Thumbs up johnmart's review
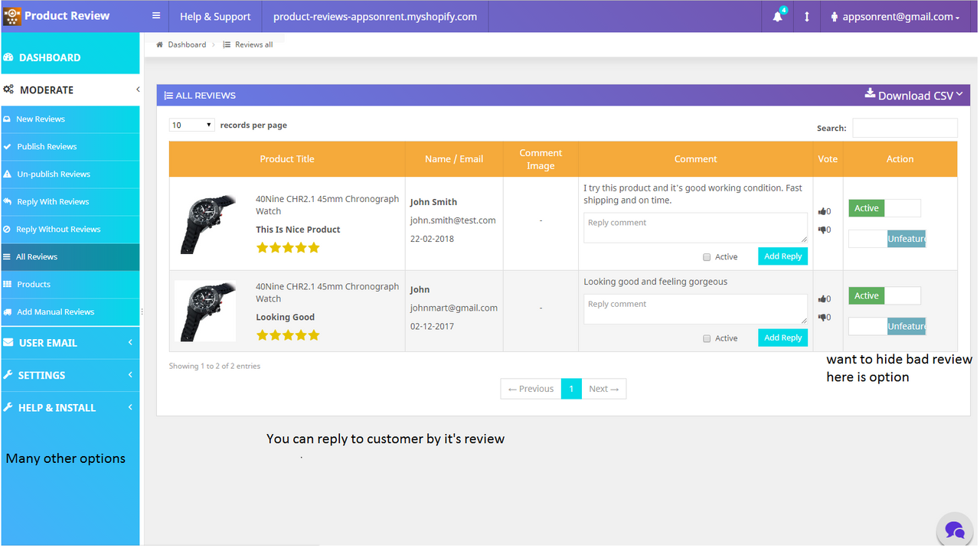Viewport: 980px width, 551px height. 822,299
